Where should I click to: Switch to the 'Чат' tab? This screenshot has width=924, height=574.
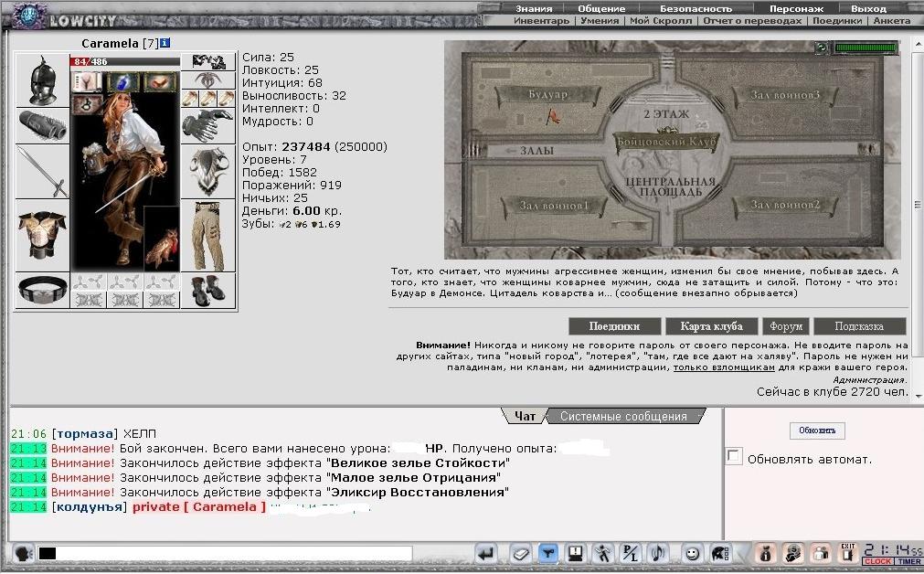click(525, 416)
